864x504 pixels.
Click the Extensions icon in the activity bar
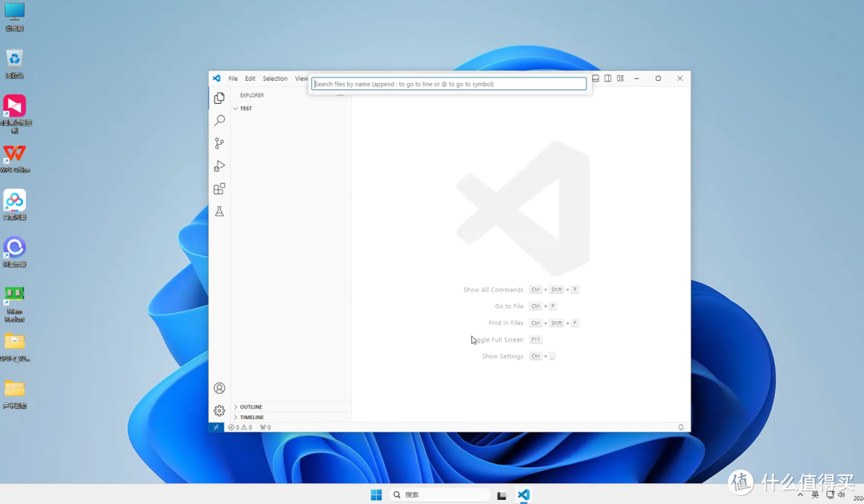pyautogui.click(x=219, y=188)
